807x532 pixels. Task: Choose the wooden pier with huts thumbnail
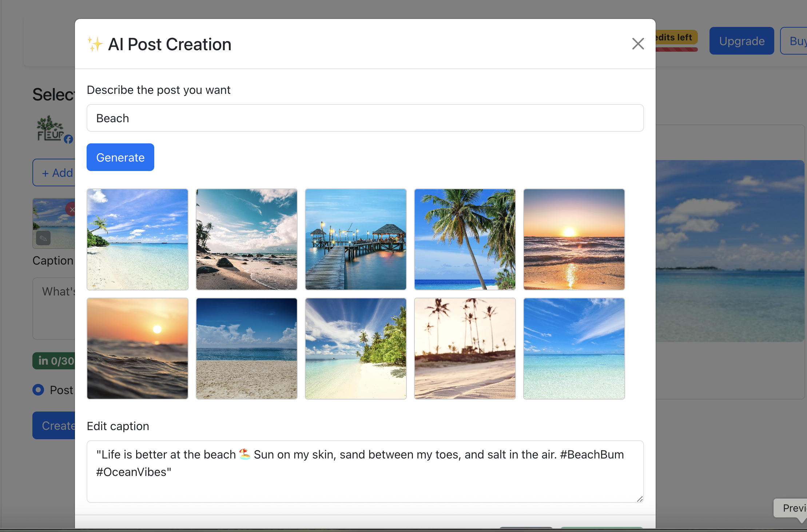tap(356, 239)
